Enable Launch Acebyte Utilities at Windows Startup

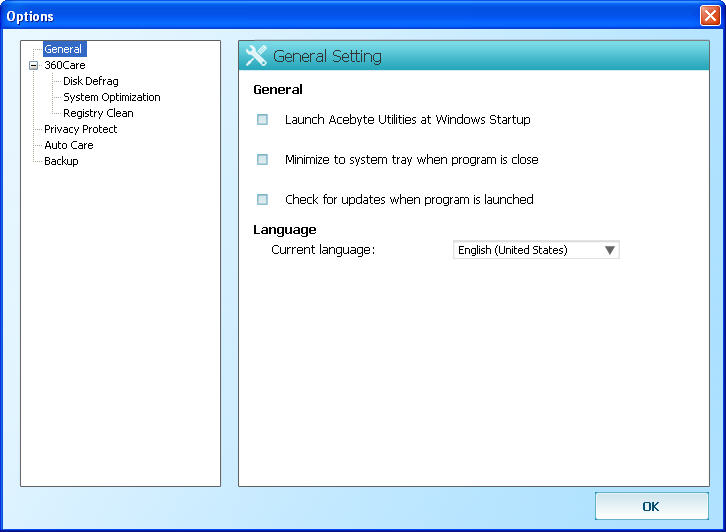pos(262,119)
